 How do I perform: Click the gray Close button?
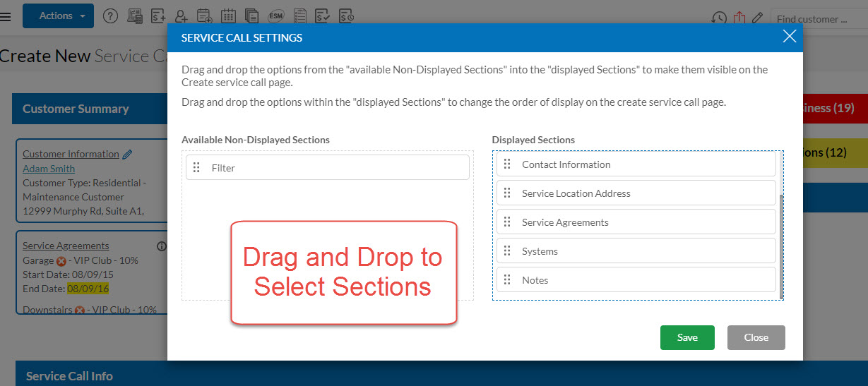click(756, 337)
